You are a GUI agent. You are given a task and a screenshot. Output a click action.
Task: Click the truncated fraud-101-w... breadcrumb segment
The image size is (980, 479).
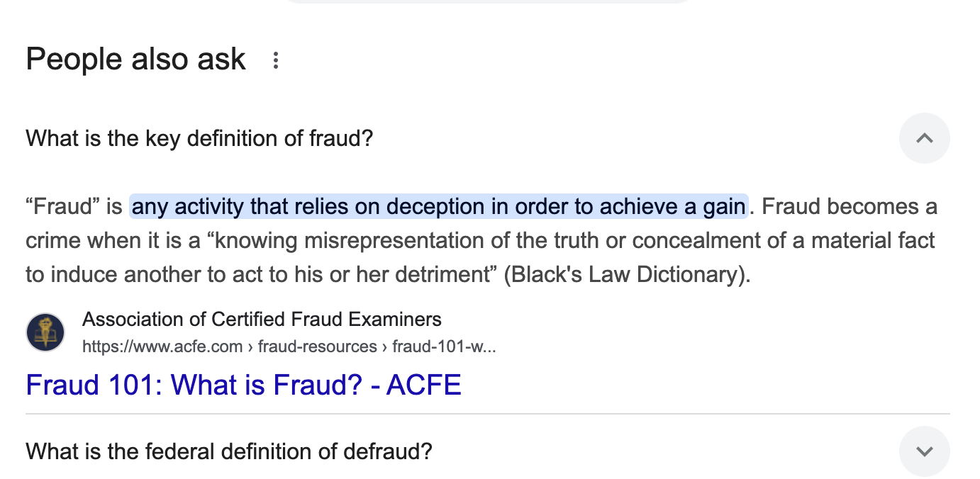pos(444,346)
